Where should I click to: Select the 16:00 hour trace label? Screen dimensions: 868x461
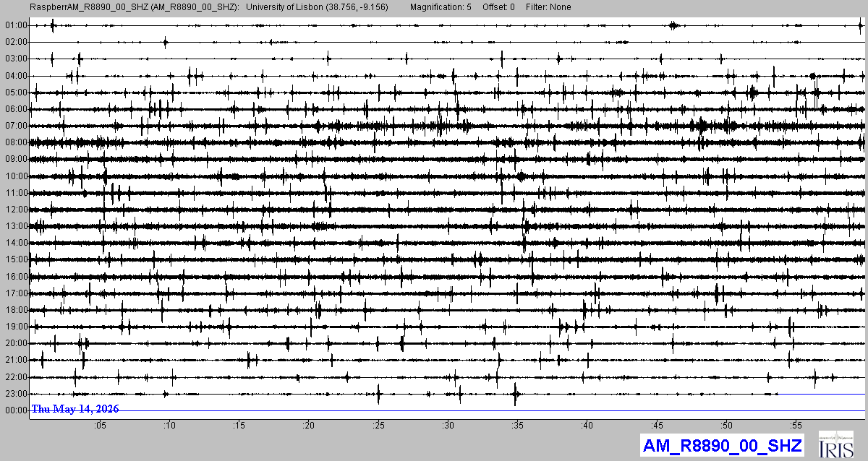tap(16, 277)
